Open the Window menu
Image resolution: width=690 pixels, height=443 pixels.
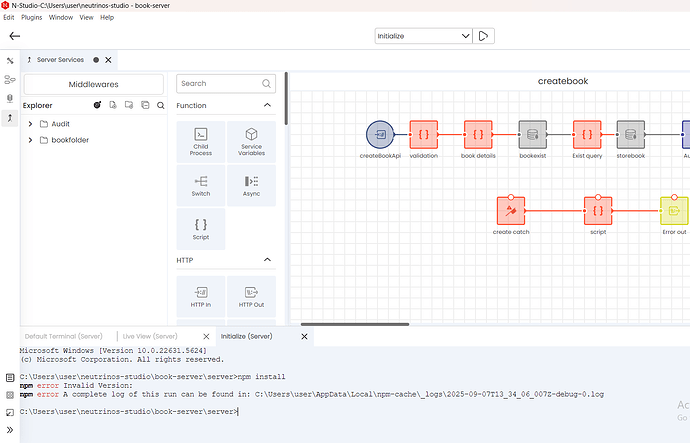coord(61,18)
